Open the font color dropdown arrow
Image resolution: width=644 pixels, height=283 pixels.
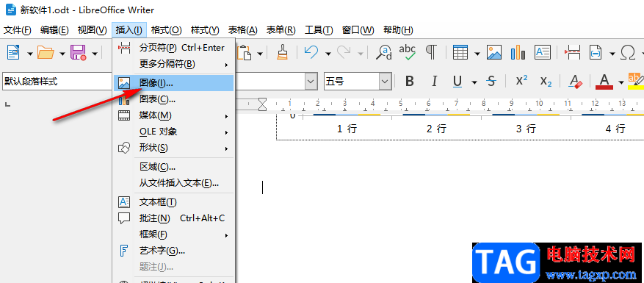(621, 82)
